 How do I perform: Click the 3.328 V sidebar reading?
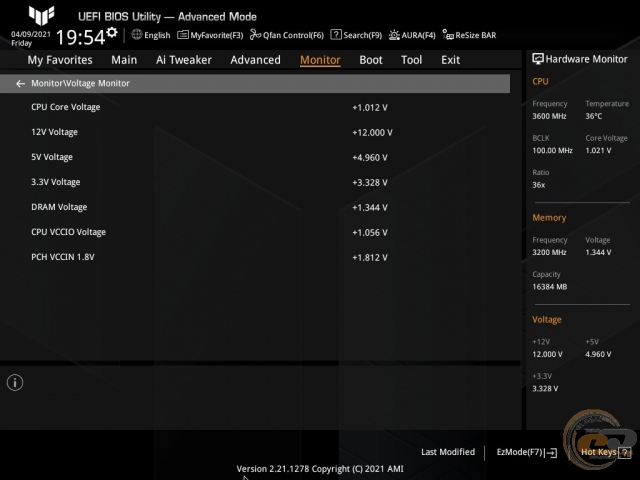[545, 389]
